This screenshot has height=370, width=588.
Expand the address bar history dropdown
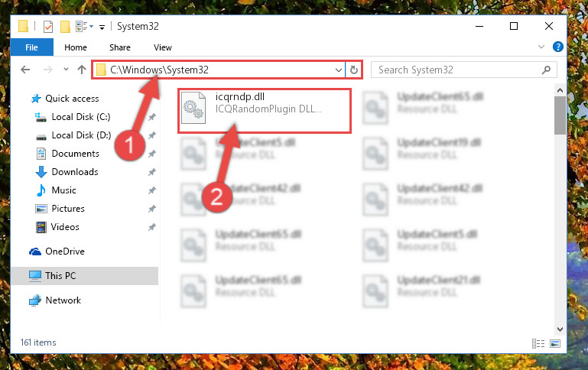pos(338,70)
